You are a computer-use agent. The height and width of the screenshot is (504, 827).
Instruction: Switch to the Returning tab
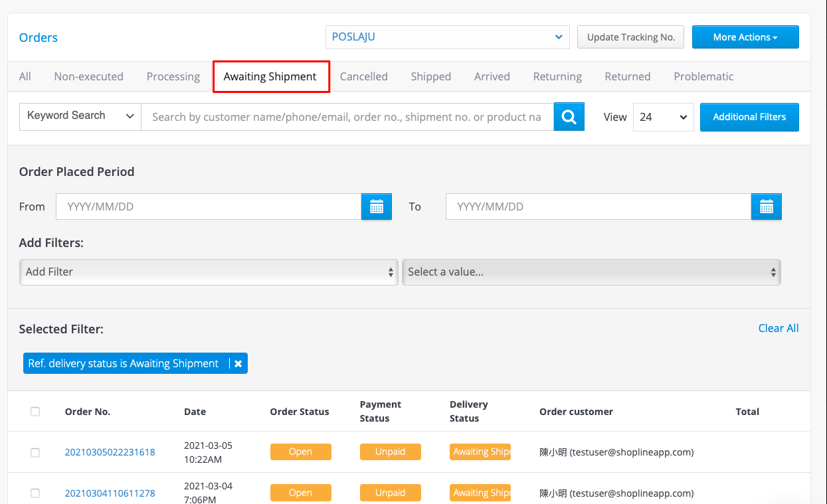pos(557,76)
